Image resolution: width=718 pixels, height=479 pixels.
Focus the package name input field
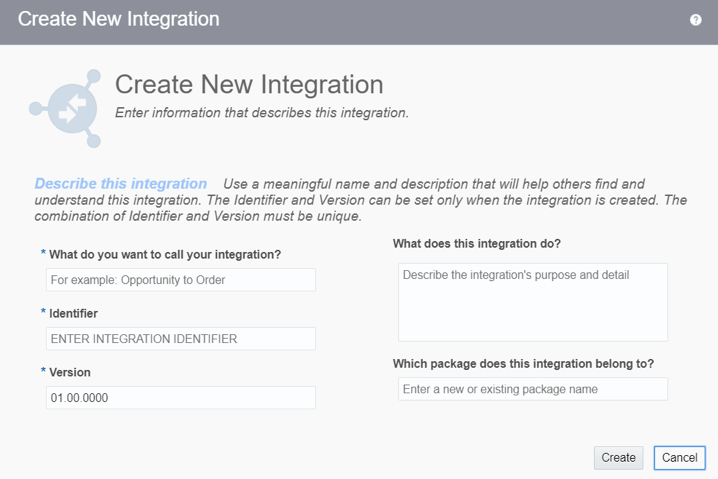pos(532,389)
